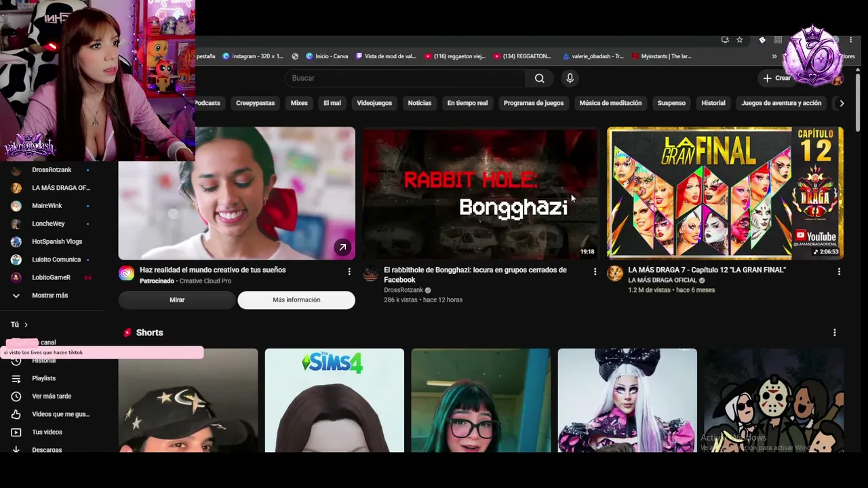Click the Shorts logo icon
868x488 pixels.
pos(127,333)
